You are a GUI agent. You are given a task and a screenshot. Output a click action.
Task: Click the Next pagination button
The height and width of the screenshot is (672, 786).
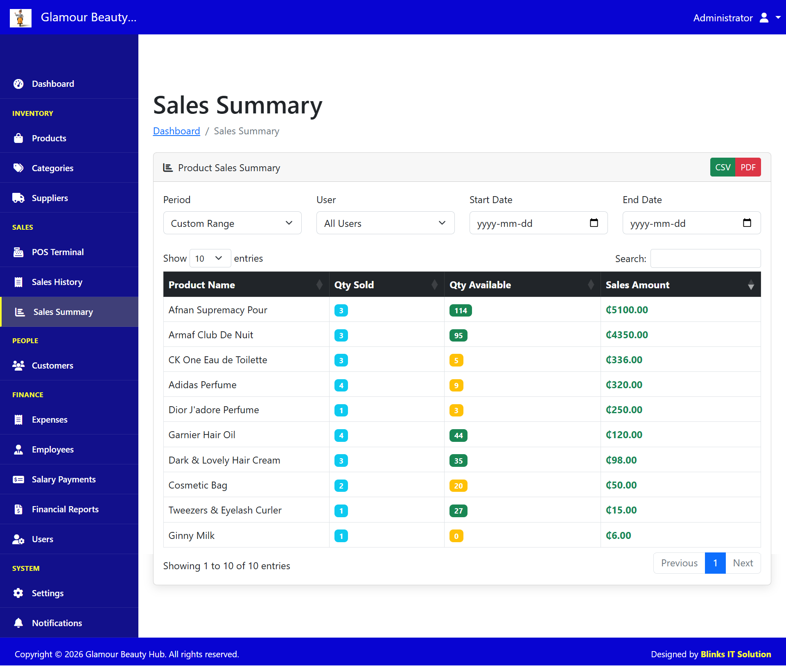tap(743, 563)
